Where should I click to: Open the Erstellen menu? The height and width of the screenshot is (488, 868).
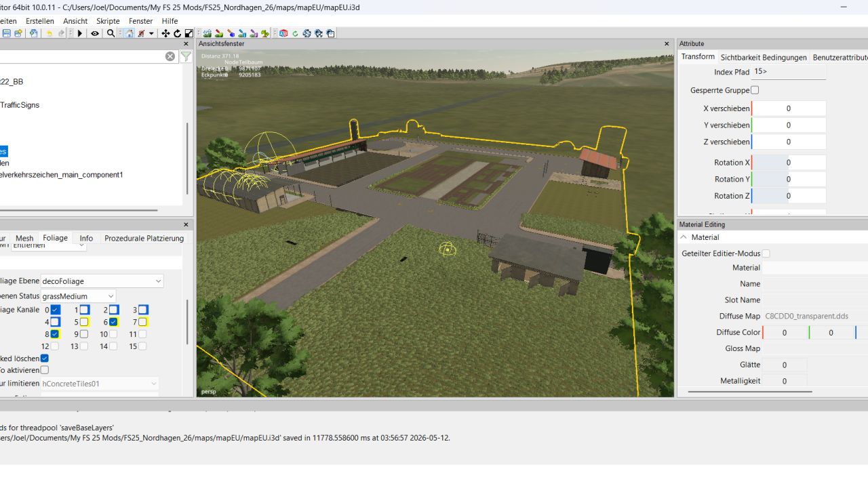tap(40, 21)
